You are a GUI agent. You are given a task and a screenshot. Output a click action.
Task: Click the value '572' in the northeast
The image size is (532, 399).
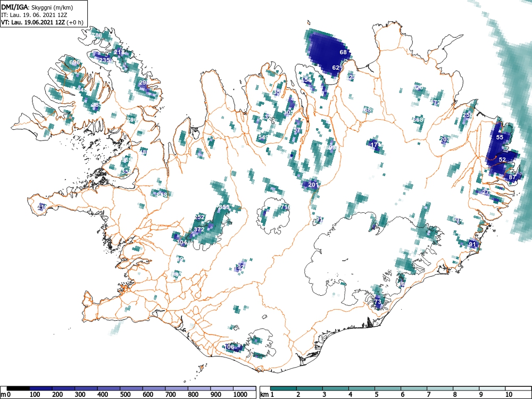tap(435, 102)
